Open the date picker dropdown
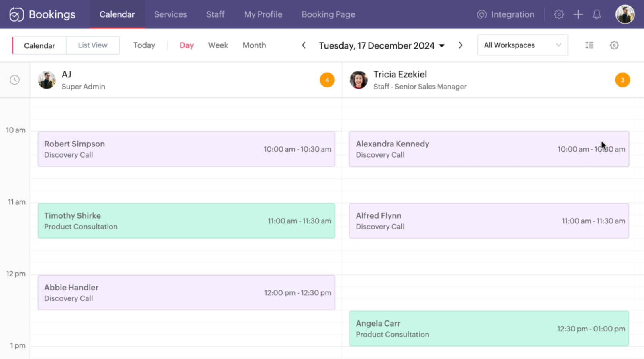This screenshot has height=359, width=644. 442,45
